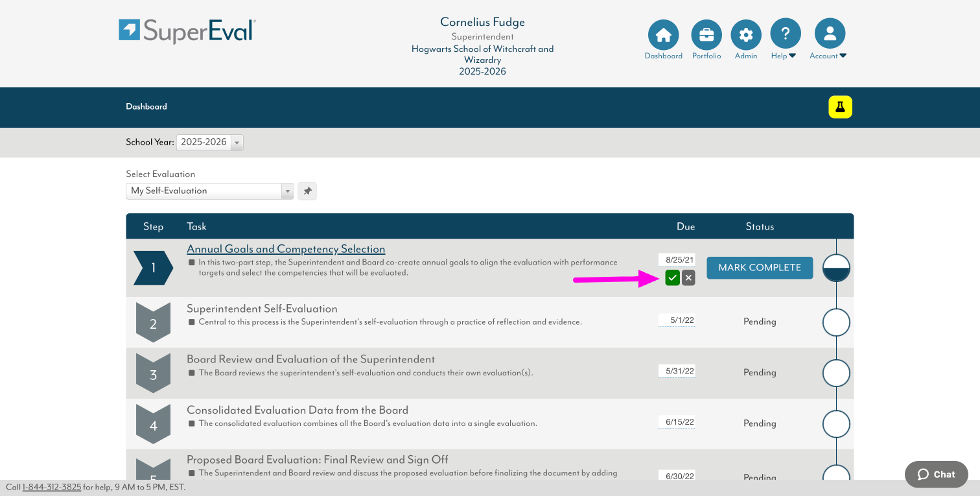Confirm due date with green checkmark
This screenshot has height=496, width=980.
[x=672, y=278]
